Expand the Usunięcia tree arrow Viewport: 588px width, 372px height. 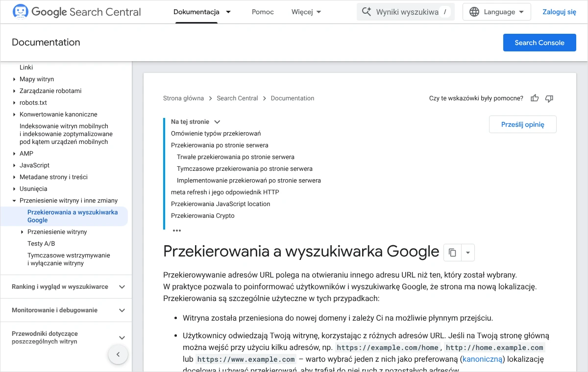coord(14,189)
